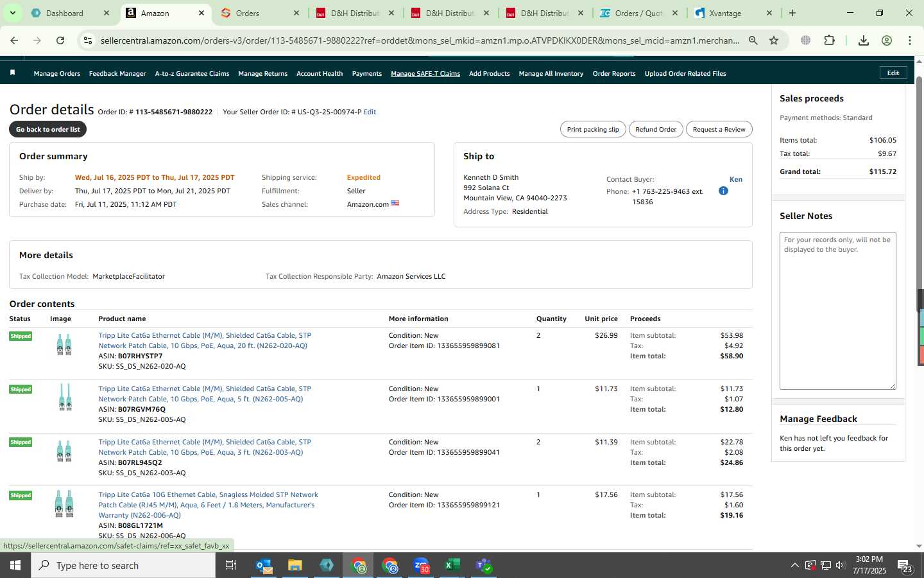Viewport: 924px width, 578px height.
Task: Open Chrome downloads
Action: click(864, 40)
